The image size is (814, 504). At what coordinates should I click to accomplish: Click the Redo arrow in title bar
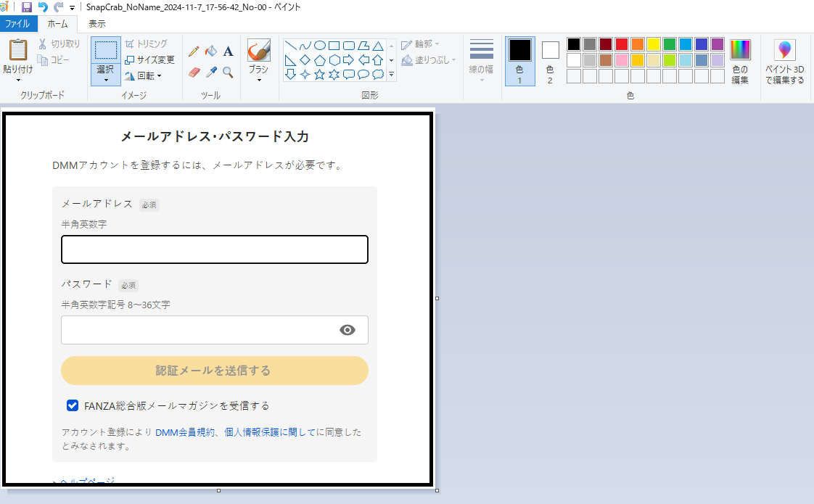point(58,7)
